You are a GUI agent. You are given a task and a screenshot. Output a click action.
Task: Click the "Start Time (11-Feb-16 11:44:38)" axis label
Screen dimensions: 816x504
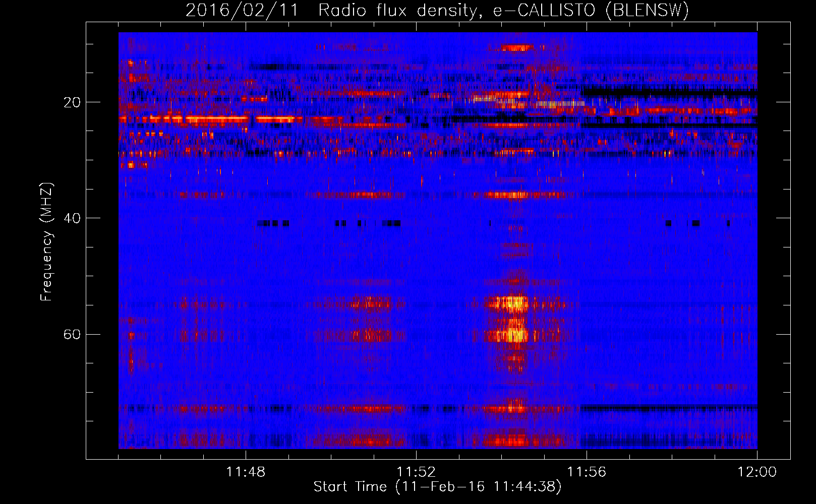pyautogui.click(x=437, y=487)
